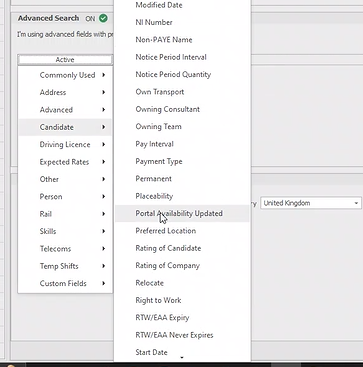This screenshot has width=363, height=367.
Task: Select the Right to Work field
Action: 182,300
